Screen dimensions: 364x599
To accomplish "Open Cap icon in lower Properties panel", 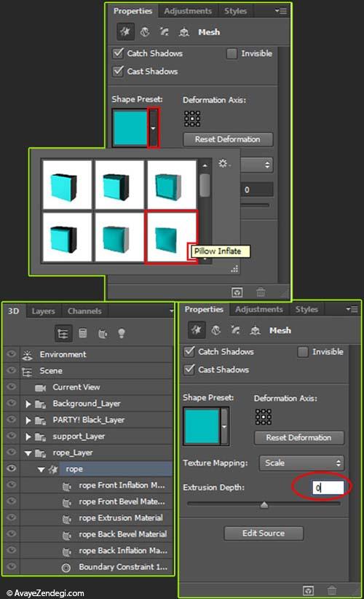I will tap(236, 330).
